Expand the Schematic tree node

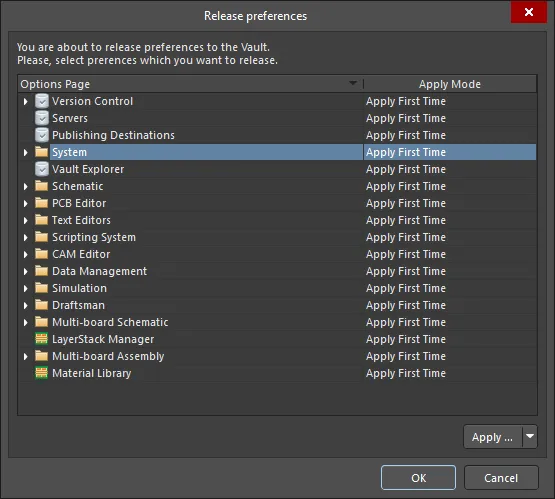pyautogui.click(x=25, y=187)
